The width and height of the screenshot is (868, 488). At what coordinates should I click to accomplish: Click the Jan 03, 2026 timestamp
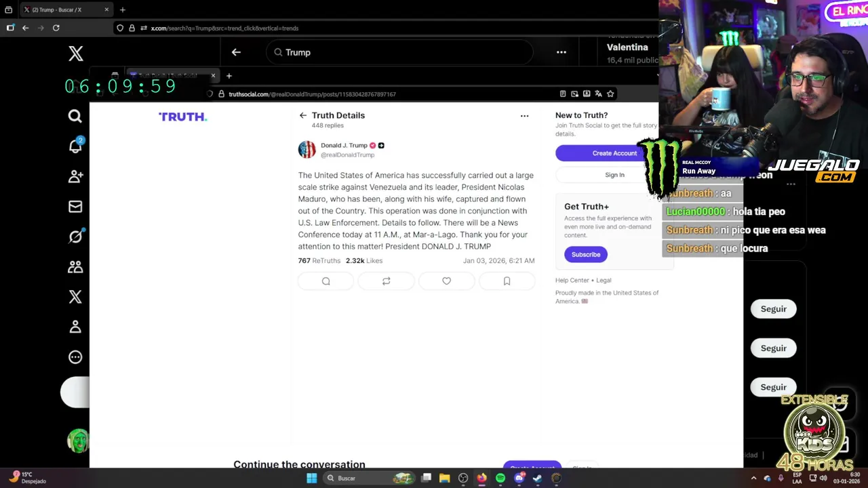498,261
